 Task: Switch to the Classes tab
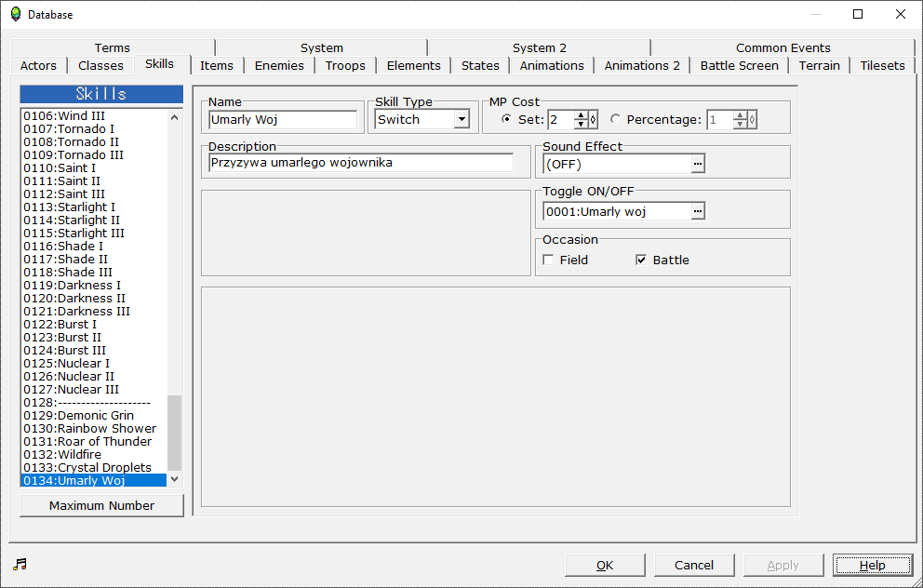pos(100,65)
